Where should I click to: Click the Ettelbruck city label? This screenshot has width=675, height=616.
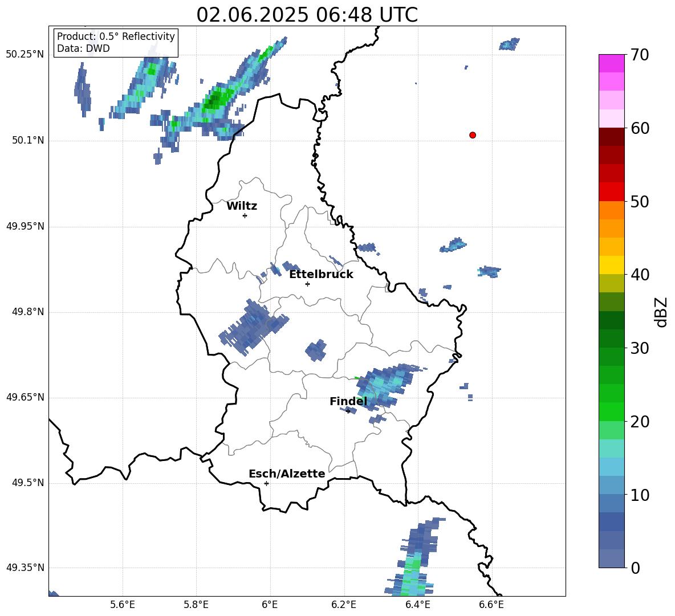321,275
